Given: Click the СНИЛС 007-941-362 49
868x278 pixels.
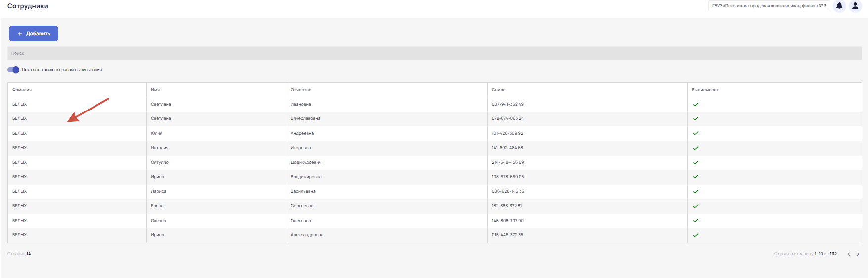Looking at the screenshot, I should tap(507, 104).
